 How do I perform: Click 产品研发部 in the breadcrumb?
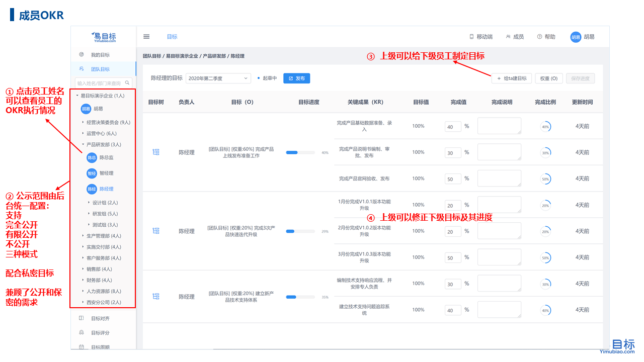pos(214,56)
